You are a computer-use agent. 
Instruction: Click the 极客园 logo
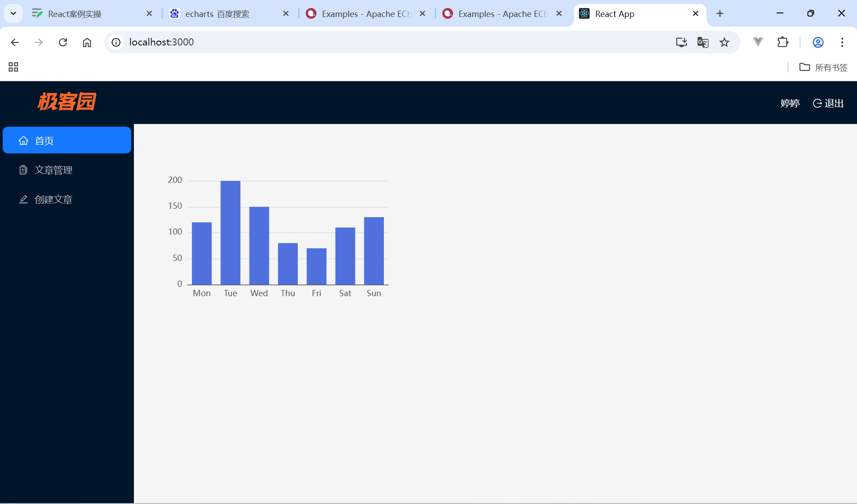(67, 102)
